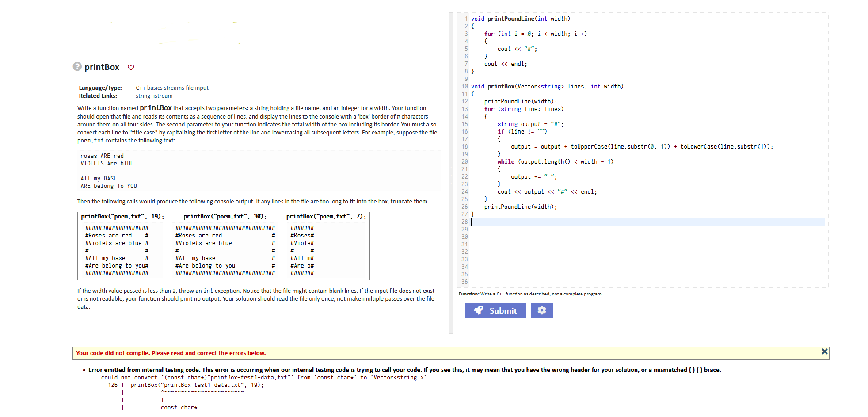The width and height of the screenshot is (868, 417).
Task: Click the 'could not convert' compiler error line
Action: (x=264, y=377)
